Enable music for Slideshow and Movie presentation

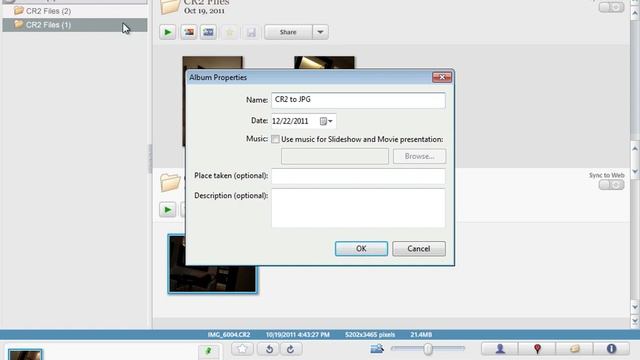pos(276,139)
